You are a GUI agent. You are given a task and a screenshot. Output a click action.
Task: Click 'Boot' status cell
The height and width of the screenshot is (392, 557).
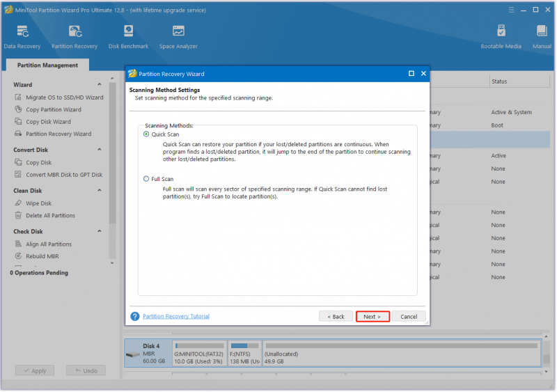497,125
